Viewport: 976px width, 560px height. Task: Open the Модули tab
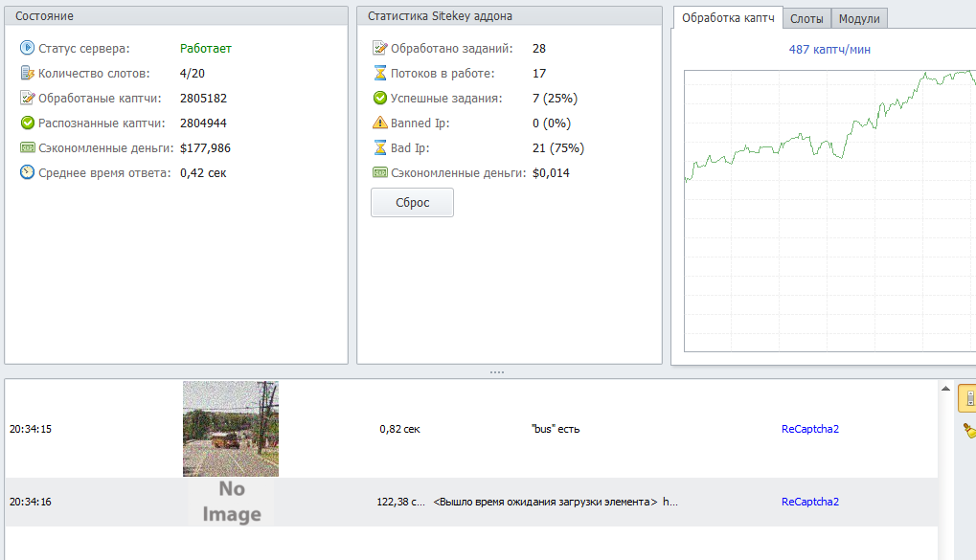pos(859,19)
